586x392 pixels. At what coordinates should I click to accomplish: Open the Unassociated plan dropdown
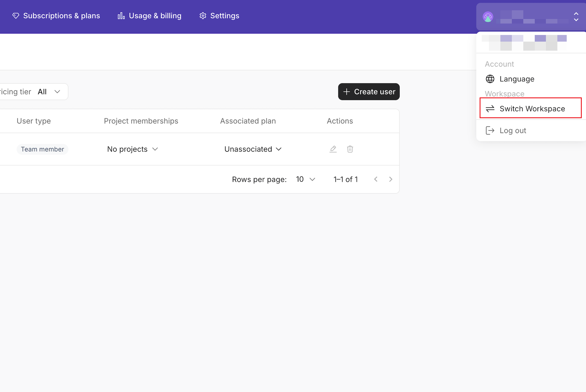253,149
